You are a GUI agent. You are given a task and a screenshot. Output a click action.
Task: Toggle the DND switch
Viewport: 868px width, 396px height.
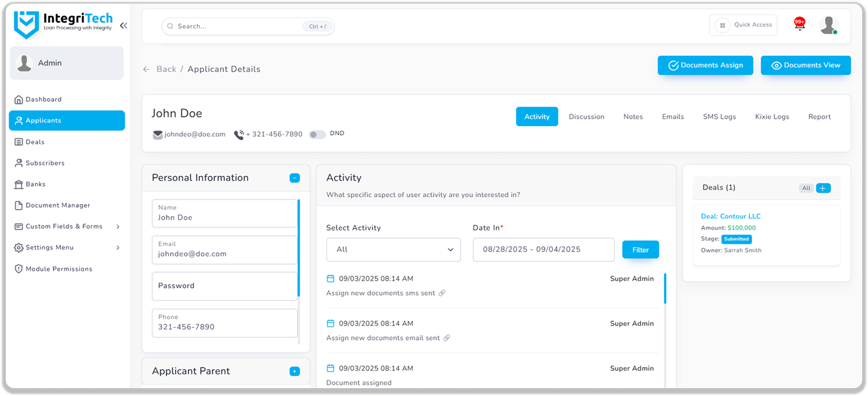(317, 134)
